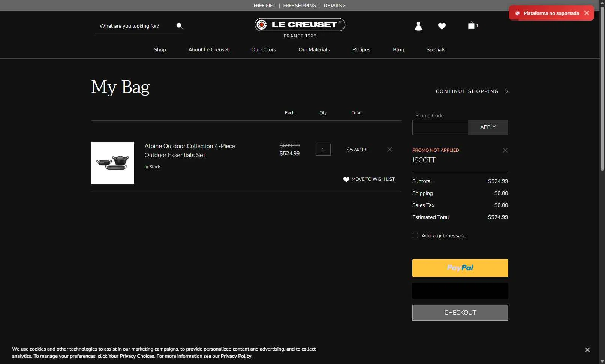
Task: Open the Alpine Outdoor Collection product title
Action: click(x=190, y=151)
